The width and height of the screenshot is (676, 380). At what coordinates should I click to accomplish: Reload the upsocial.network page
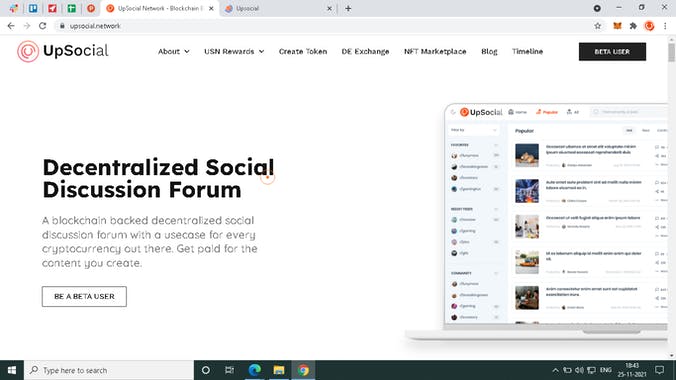(42, 26)
